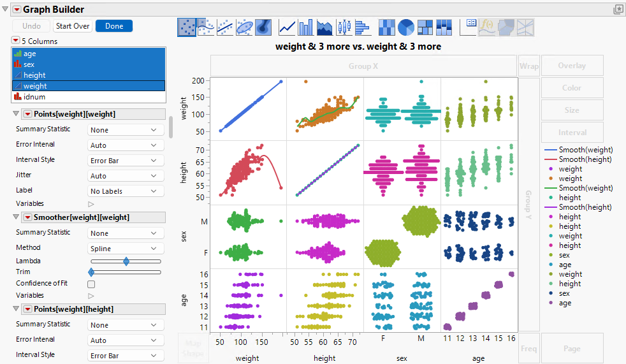Screen dimensions: 626x364
Task: Expand Variables under Points[weight][weight]
Action: [x=91, y=204]
